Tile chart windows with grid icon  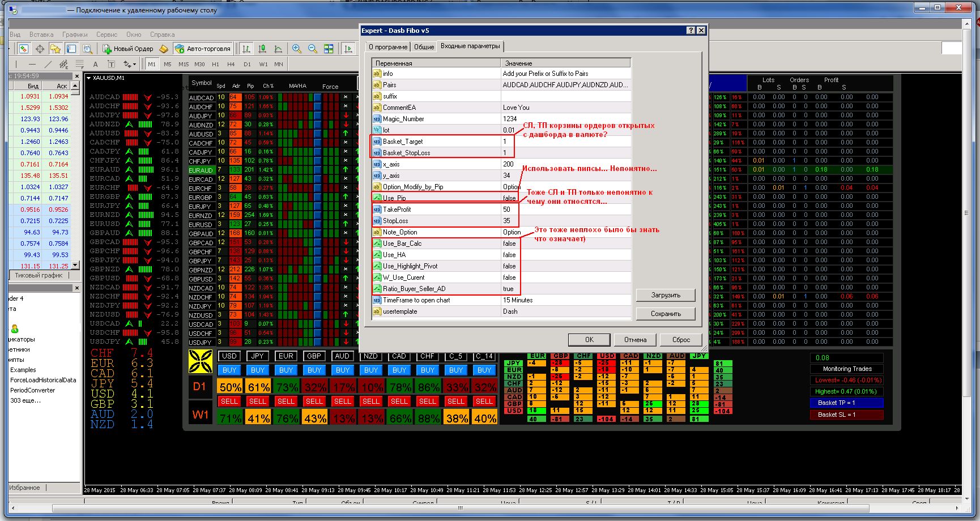pyautogui.click(x=329, y=49)
